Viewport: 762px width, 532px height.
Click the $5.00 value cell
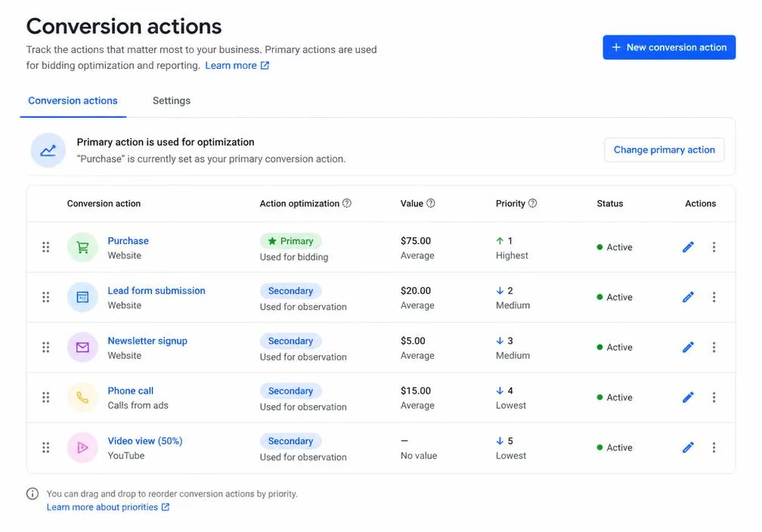[413, 341]
